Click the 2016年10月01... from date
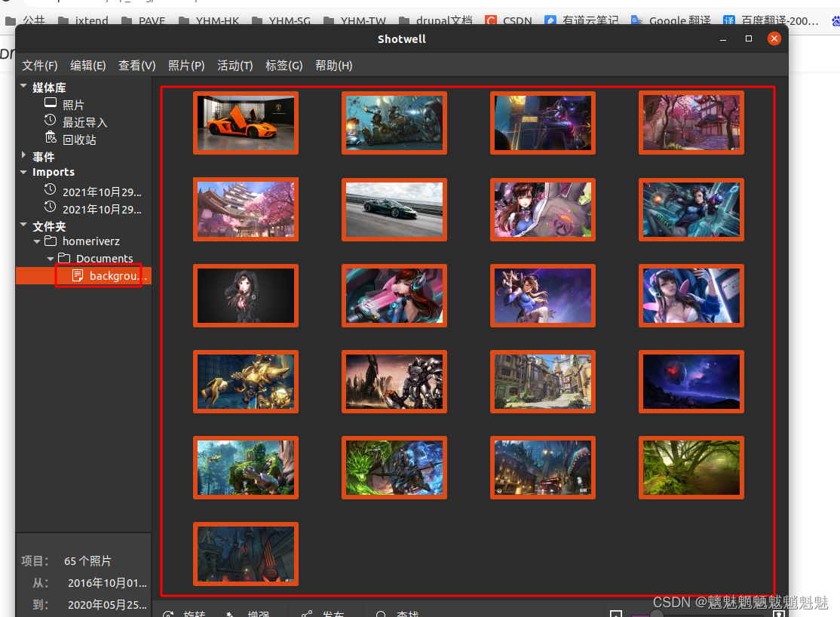 click(107, 583)
